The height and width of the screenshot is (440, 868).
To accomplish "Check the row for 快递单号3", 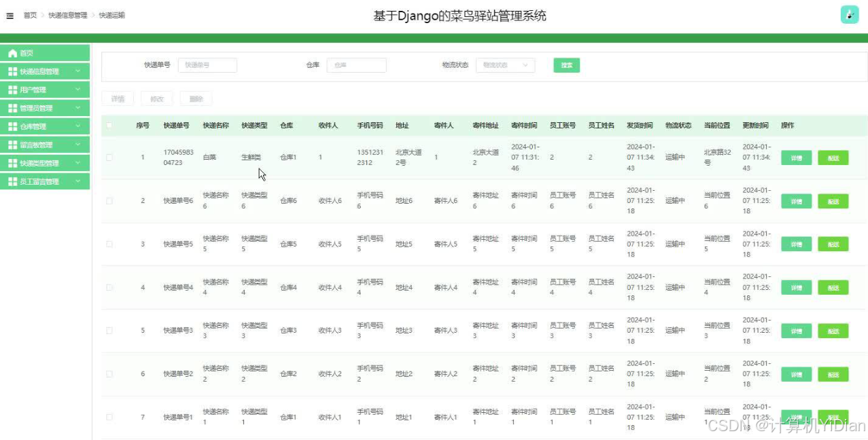I will 109,331.
